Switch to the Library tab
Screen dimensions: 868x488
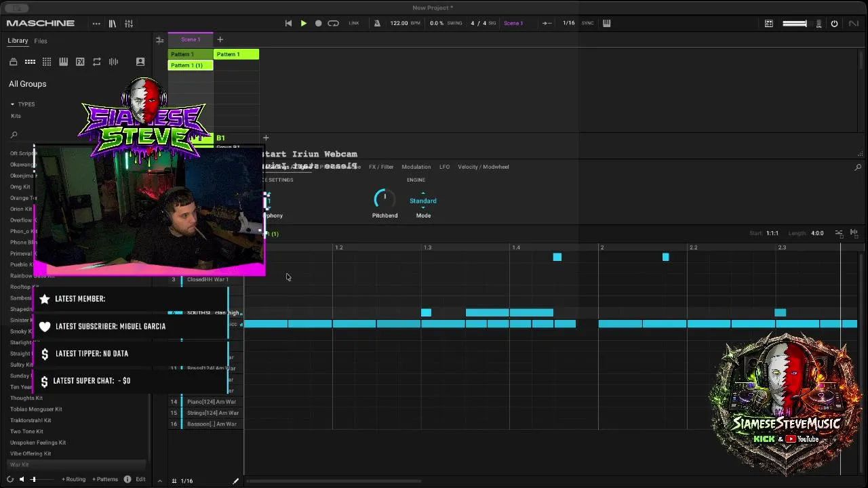coord(18,41)
